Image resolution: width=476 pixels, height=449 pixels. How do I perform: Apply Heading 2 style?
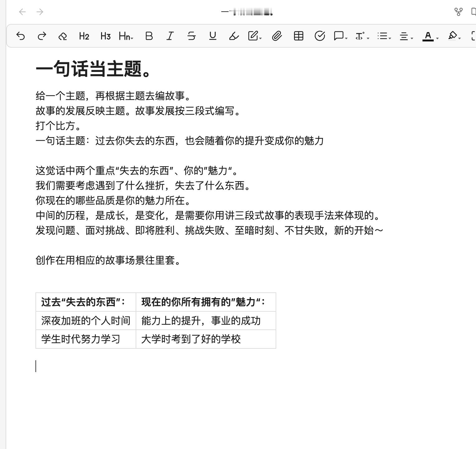click(x=83, y=36)
